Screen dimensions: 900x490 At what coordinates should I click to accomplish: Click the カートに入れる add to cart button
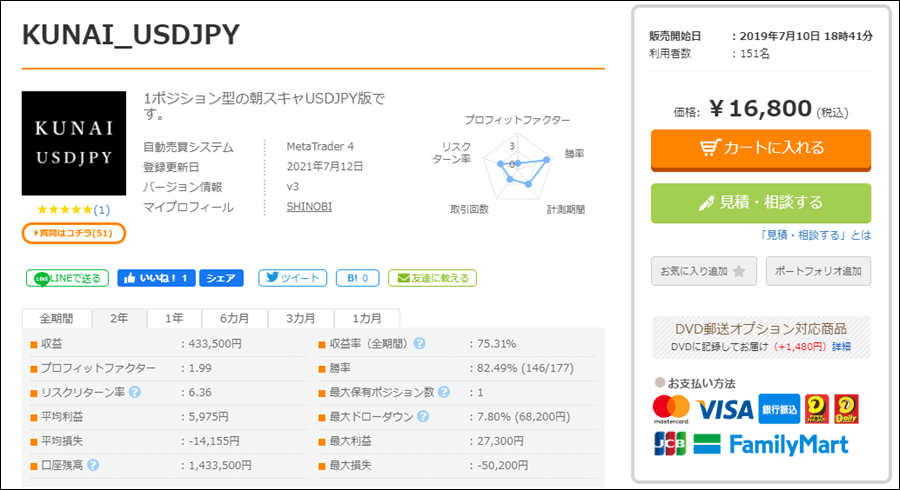pyautogui.click(x=761, y=150)
